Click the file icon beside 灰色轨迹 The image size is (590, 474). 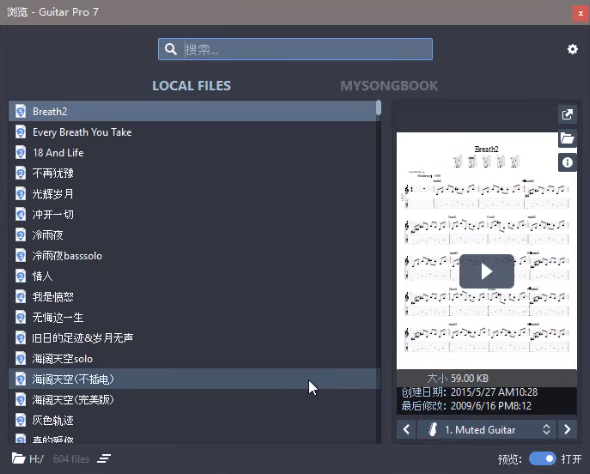coord(21,420)
